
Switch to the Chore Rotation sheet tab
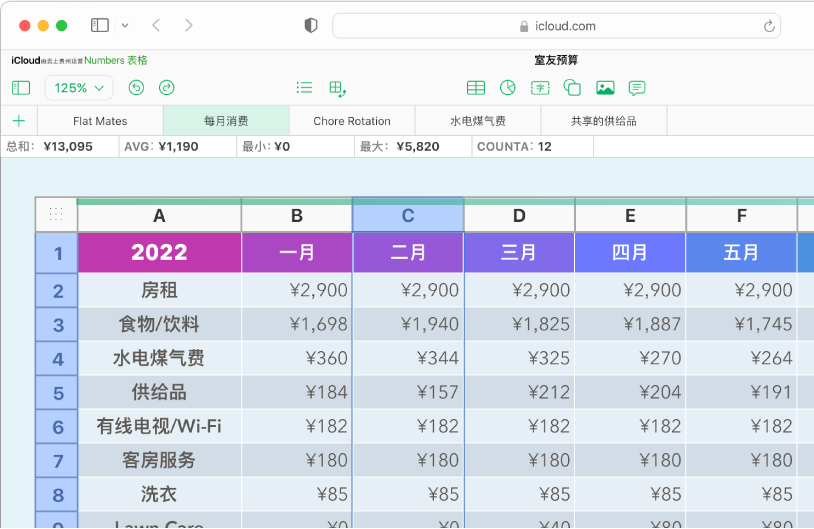click(352, 121)
